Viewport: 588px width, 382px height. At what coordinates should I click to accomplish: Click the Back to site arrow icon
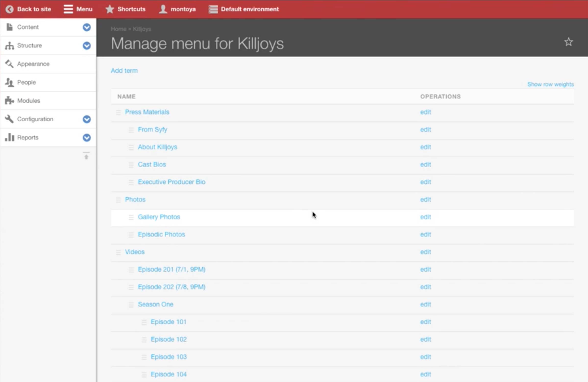pos(9,9)
